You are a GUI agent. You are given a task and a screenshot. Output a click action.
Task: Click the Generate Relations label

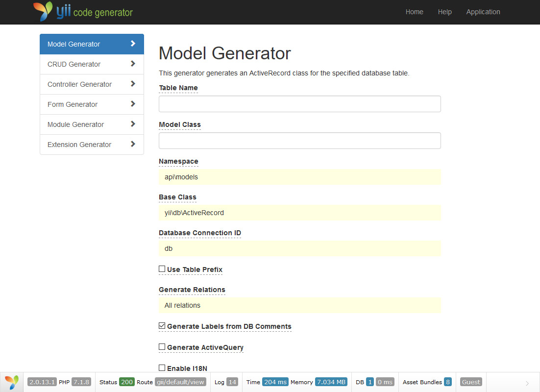(192, 290)
